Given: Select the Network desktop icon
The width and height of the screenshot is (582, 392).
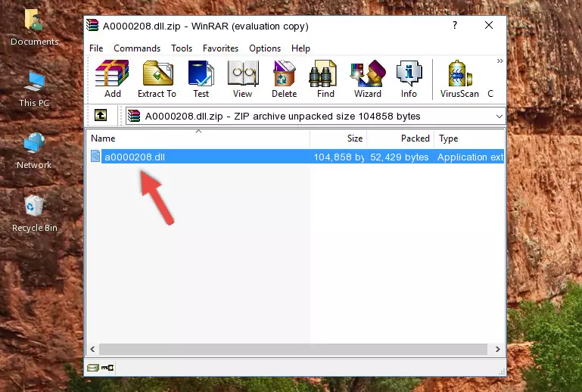Looking at the screenshot, I should coord(34,151).
